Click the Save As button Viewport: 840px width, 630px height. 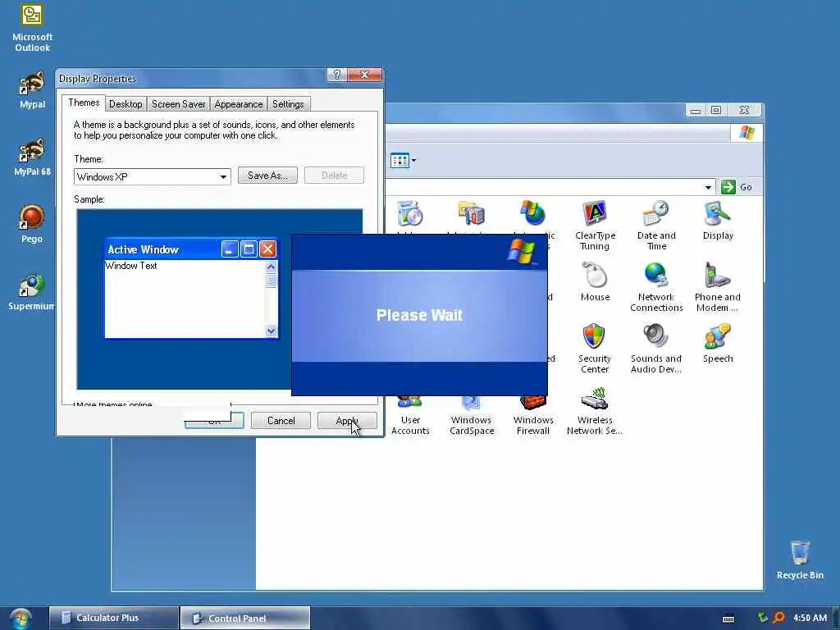pos(267,176)
